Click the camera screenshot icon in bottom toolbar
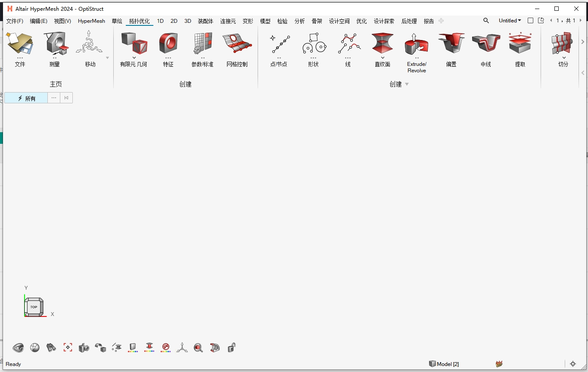Image resolution: width=588 pixels, height=372 pixels. coord(84,347)
